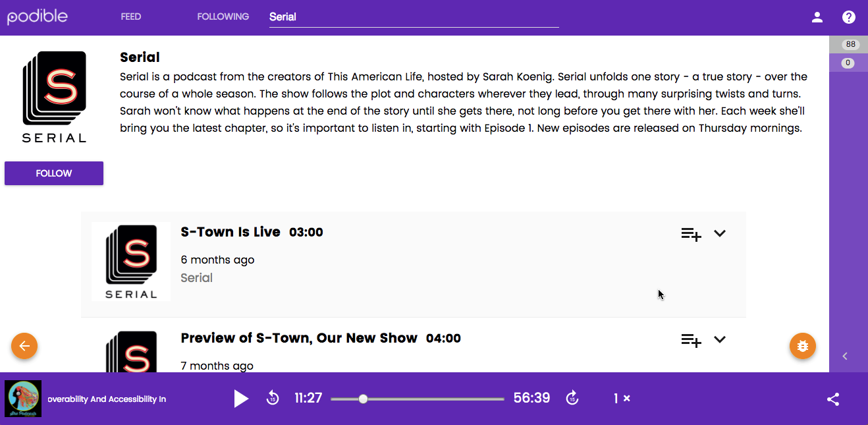This screenshot has height=425, width=868.
Task: Rewind 15 seconds
Action: [x=273, y=398]
